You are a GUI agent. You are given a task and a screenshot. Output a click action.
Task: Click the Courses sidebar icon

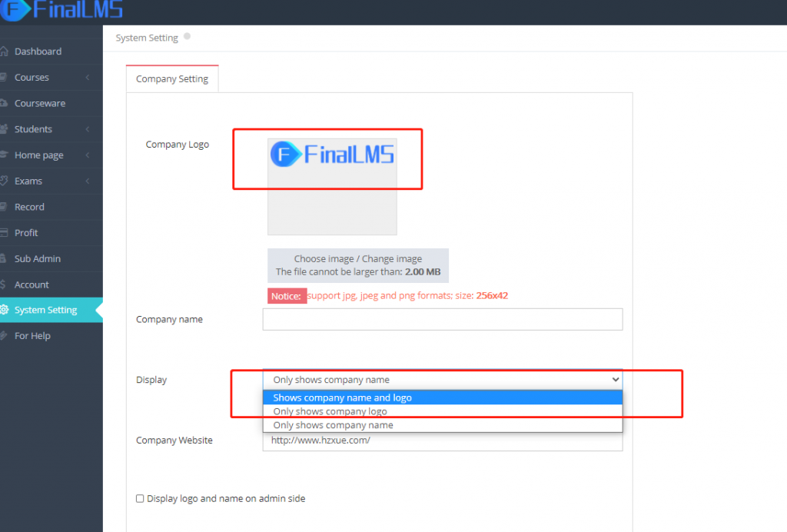[3, 78]
